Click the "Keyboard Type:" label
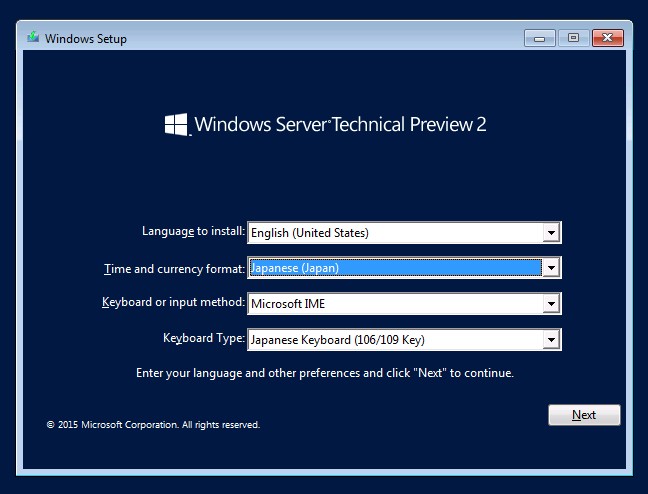The width and height of the screenshot is (648, 494). (204, 338)
